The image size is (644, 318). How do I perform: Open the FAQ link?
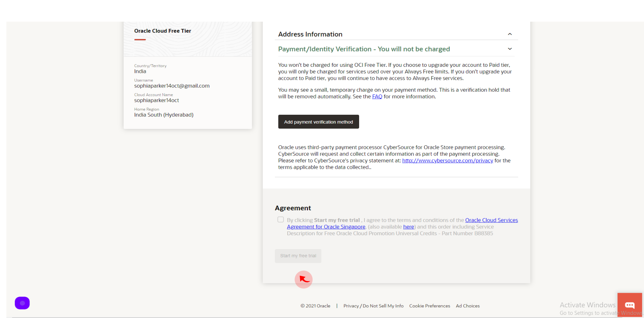tap(377, 97)
